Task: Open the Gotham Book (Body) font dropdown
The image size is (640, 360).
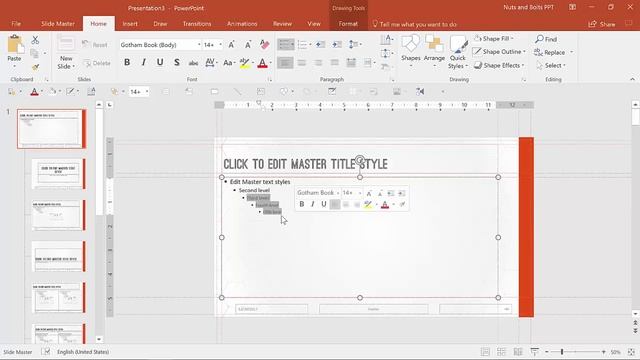Action: (199, 44)
